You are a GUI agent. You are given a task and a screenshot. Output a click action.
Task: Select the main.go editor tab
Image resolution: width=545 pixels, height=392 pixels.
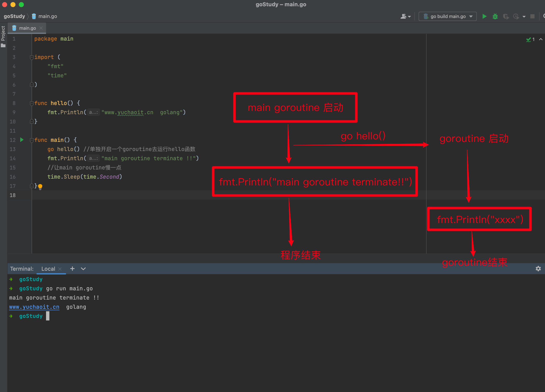pyautogui.click(x=27, y=28)
